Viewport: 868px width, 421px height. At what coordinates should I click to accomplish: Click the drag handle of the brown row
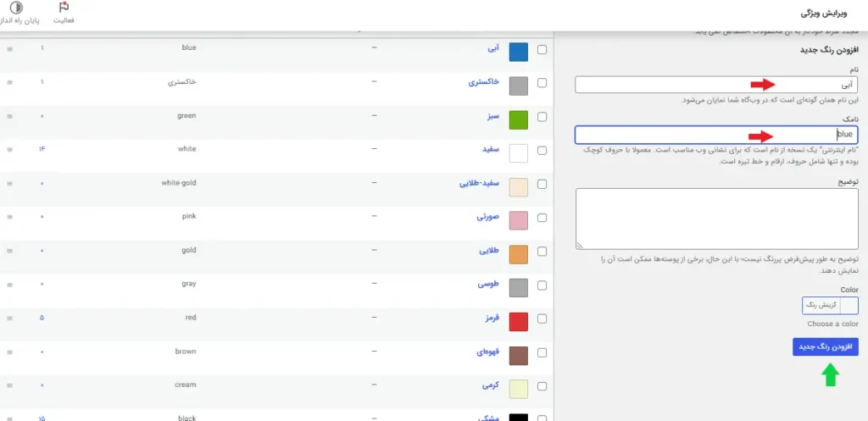point(9,352)
